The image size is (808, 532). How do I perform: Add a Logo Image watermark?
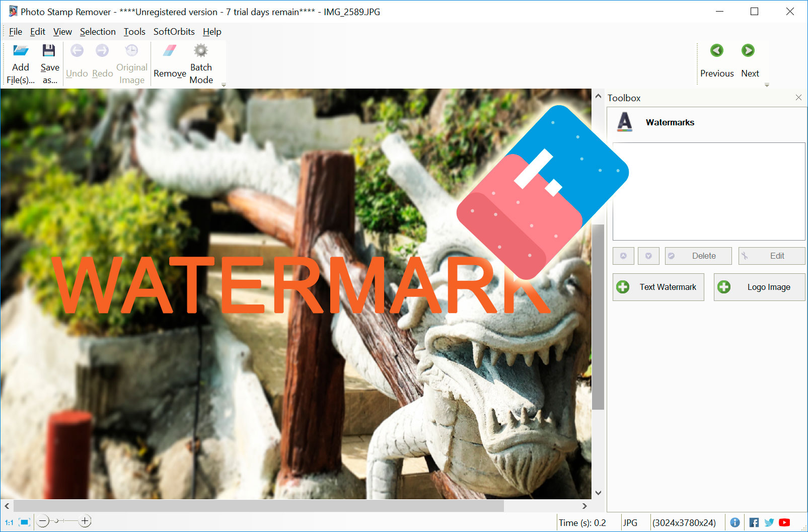click(759, 287)
